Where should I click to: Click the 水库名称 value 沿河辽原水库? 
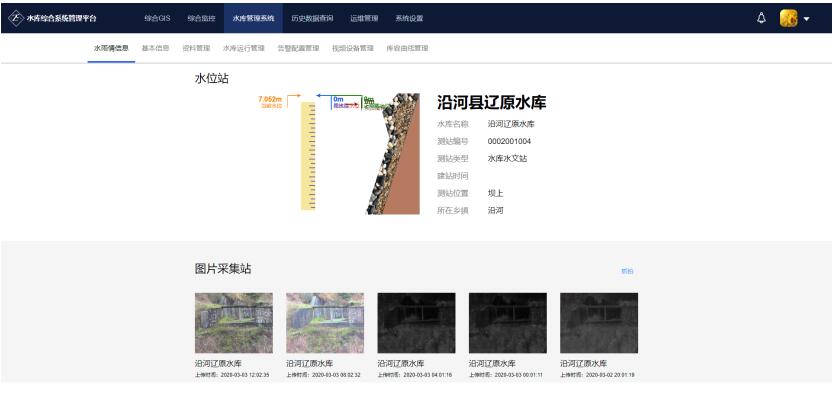tap(511, 124)
